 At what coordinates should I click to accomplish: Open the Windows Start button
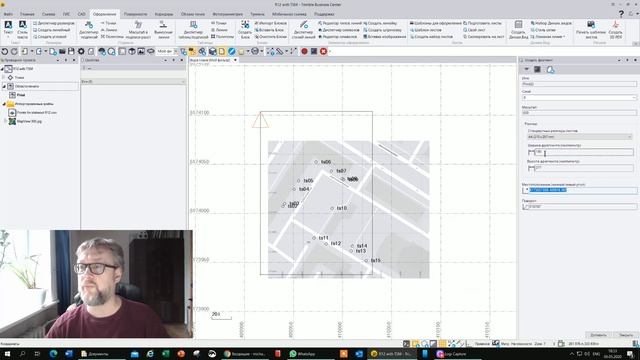click(7, 354)
